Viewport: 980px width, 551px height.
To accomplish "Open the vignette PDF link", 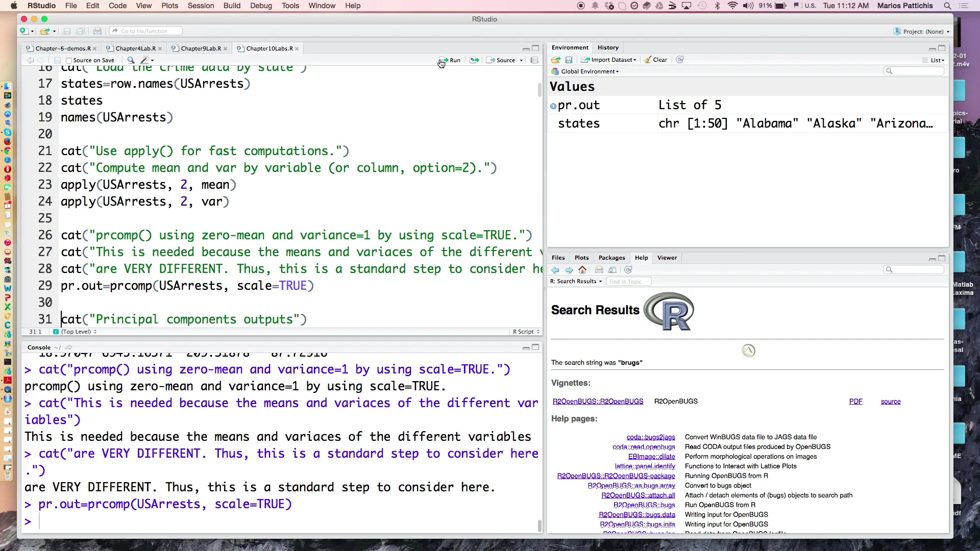I will tap(856, 402).
